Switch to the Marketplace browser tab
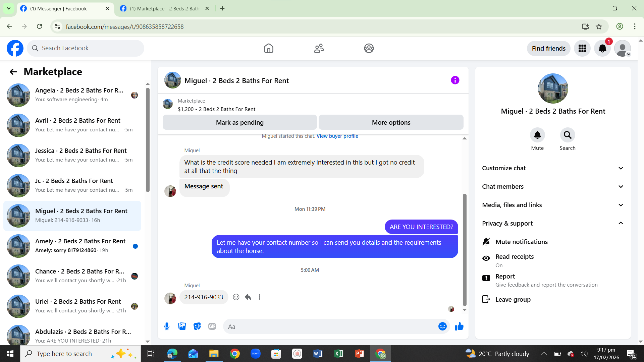The height and width of the screenshot is (362, 644). [x=164, y=9]
